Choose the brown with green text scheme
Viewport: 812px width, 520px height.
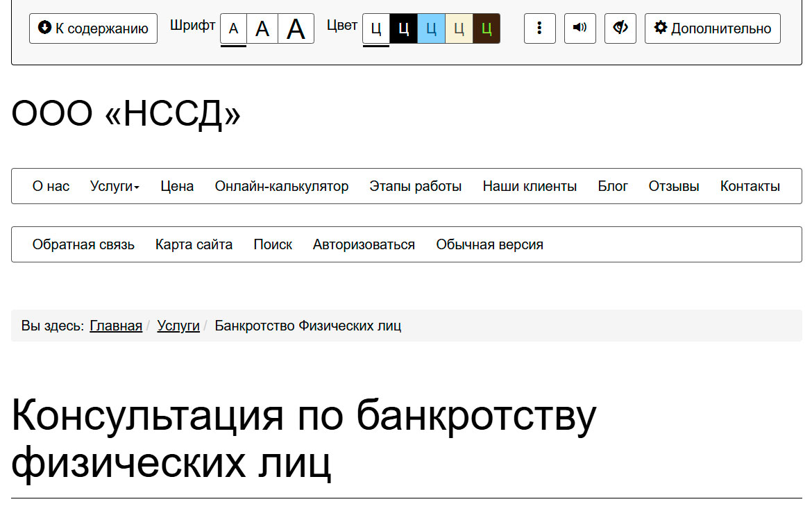coord(487,29)
